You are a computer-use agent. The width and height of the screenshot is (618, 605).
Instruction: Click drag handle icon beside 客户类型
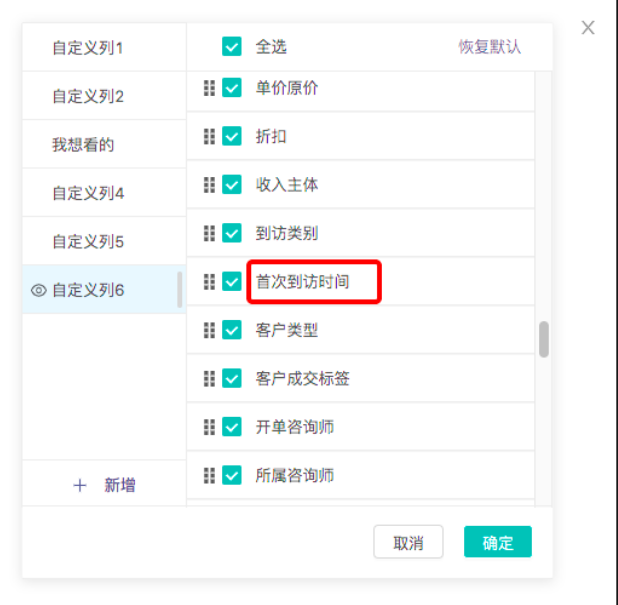209,330
